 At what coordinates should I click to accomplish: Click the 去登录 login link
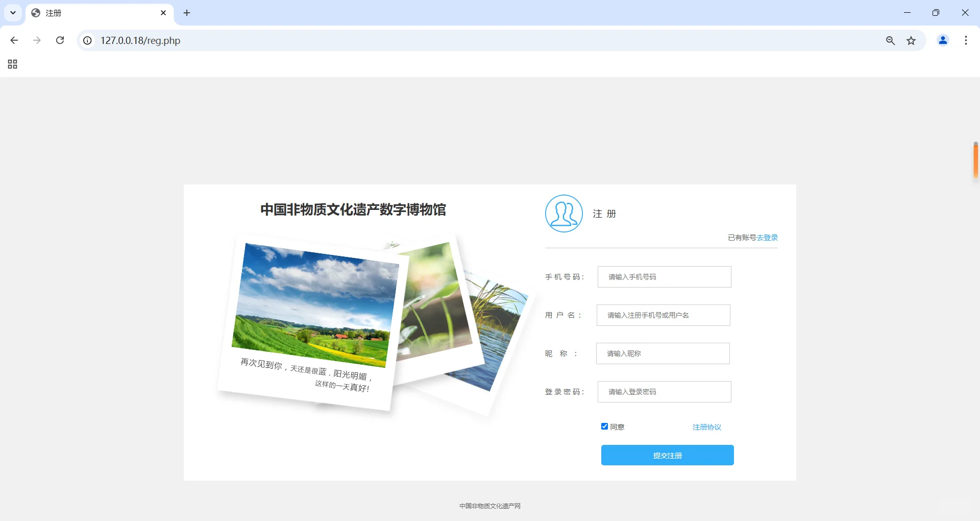pyautogui.click(x=767, y=237)
